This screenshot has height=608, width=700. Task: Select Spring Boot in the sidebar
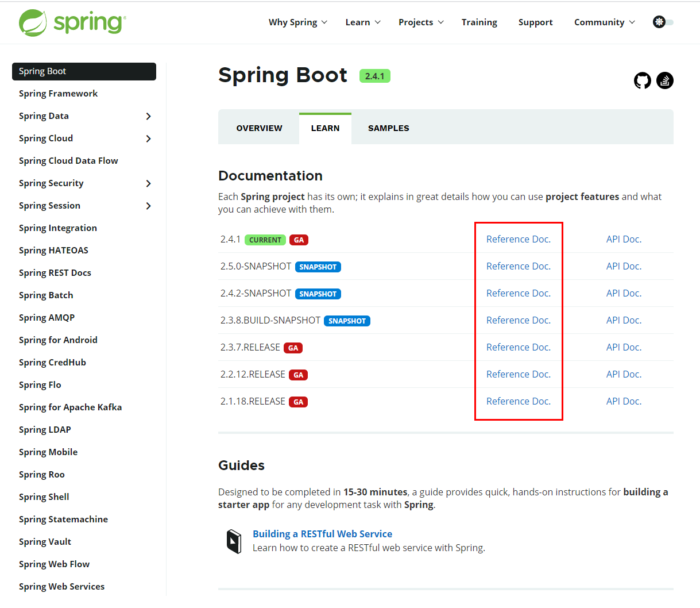(84, 71)
